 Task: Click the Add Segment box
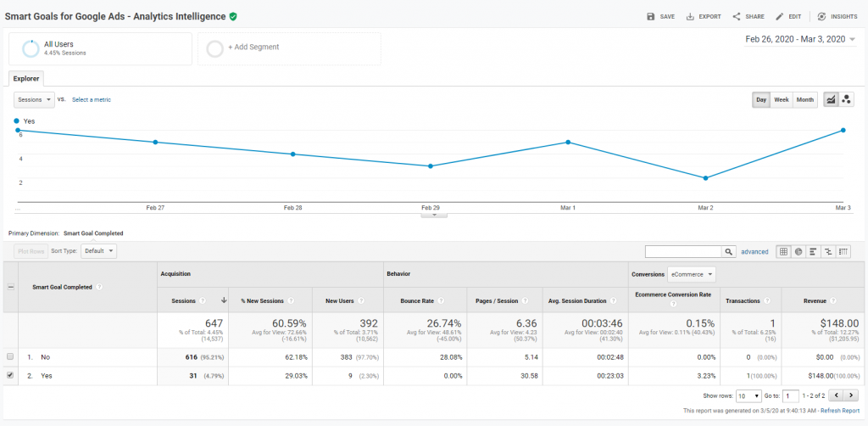tap(289, 48)
